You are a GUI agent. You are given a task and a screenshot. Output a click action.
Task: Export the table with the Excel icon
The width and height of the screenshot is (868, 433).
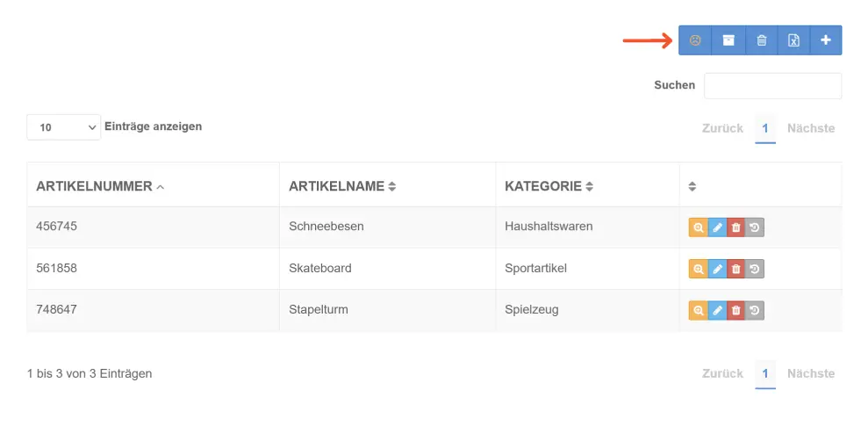point(793,40)
